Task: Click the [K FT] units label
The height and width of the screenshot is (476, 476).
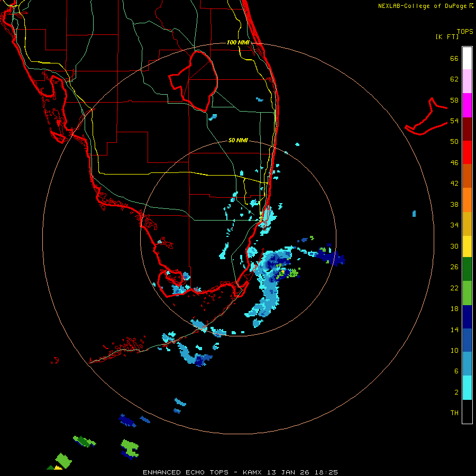Action: (x=447, y=36)
